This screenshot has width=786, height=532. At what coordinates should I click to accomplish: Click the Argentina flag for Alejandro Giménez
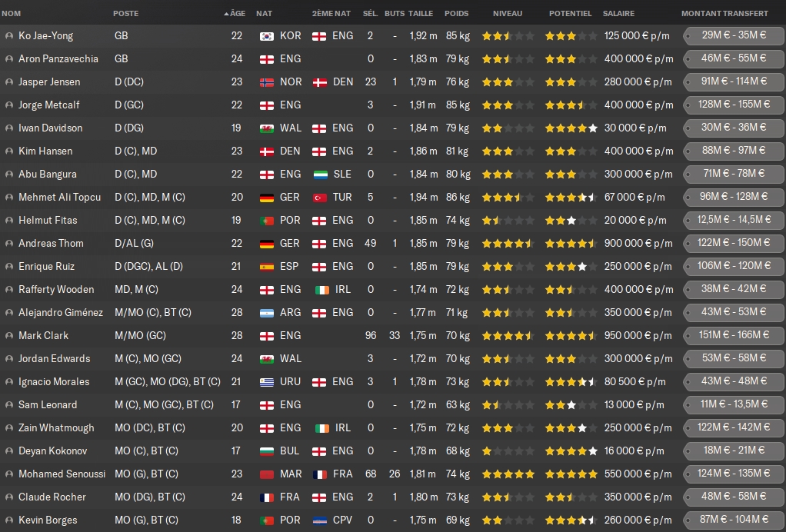(267, 313)
